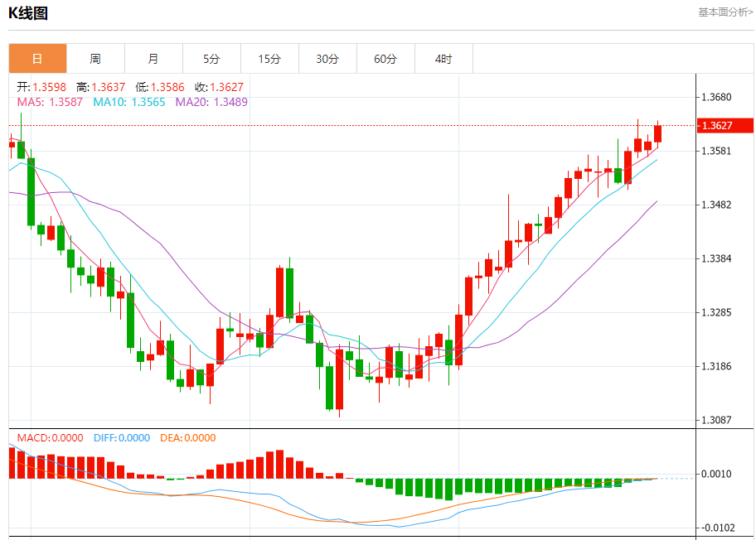The width and height of the screenshot is (756, 540).
Task: Click the last red candlestick at 1.3627
Action: point(657,133)
